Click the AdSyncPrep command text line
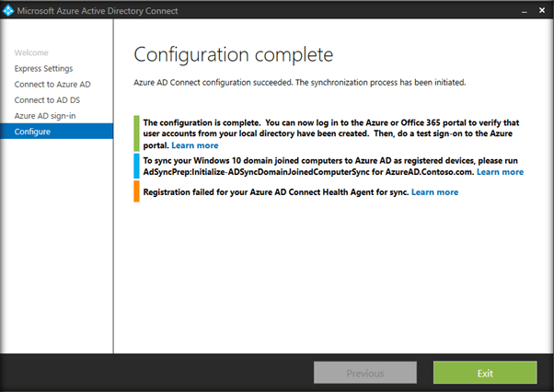Image resolution: width=554 pixels, height=392 pixels. point(308,172)
